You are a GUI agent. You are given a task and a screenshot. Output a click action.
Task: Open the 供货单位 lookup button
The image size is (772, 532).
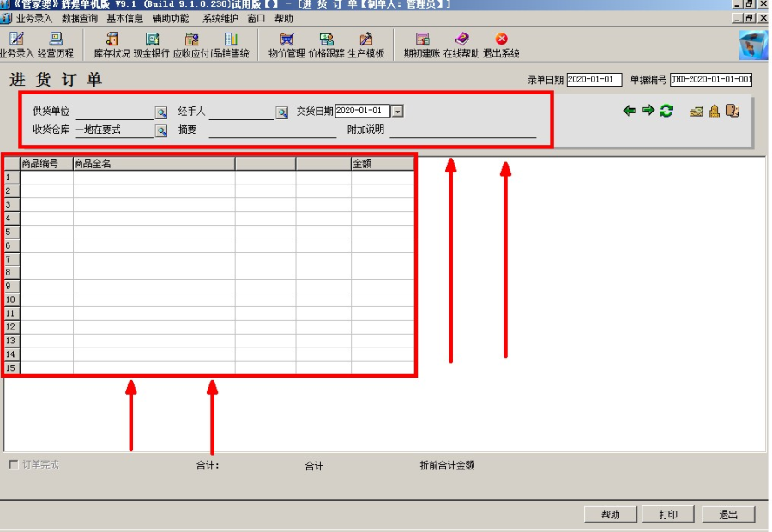tap(161, 112)
